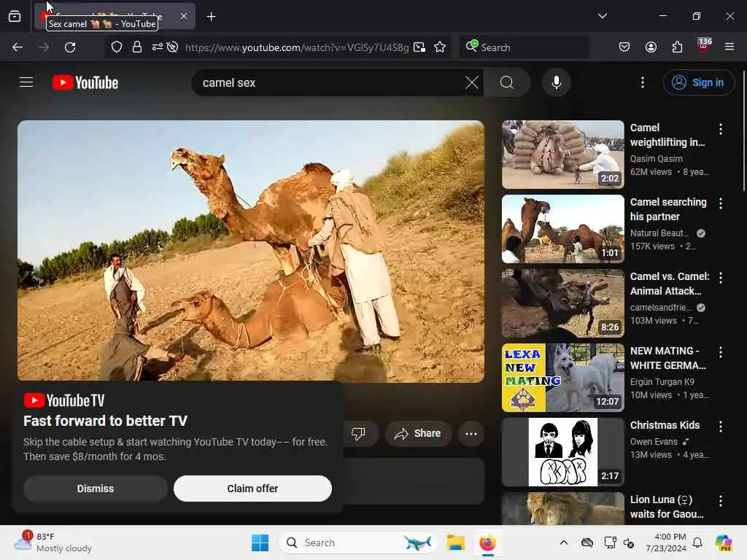Open more actions ellipsis below video
Viewport: 747px width, 560px height.
(471, 433)
